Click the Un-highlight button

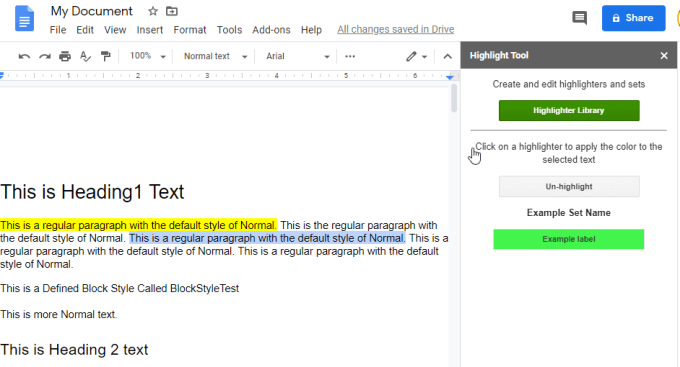pyautogui.click(x=569, y=187)
